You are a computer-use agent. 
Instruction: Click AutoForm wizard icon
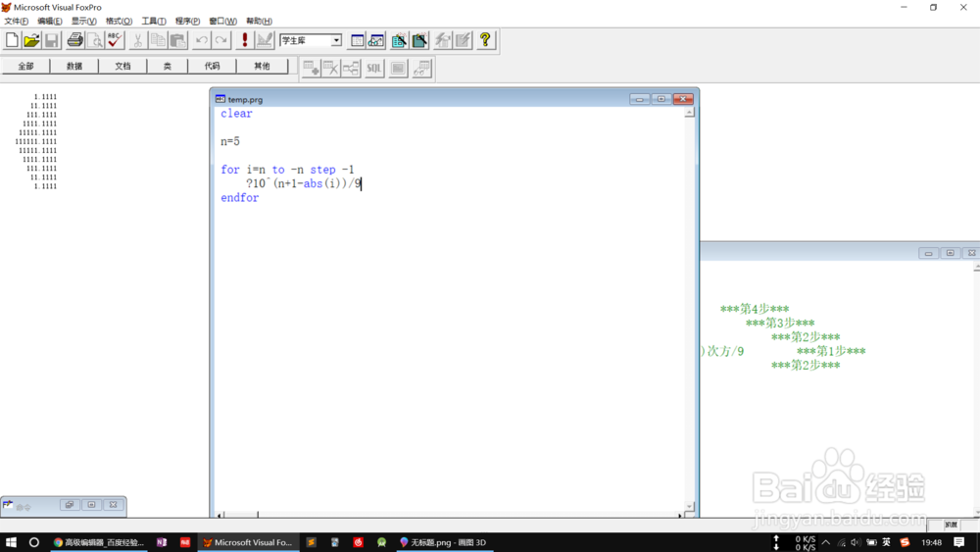pyautogui.click(x=443, y=40)
